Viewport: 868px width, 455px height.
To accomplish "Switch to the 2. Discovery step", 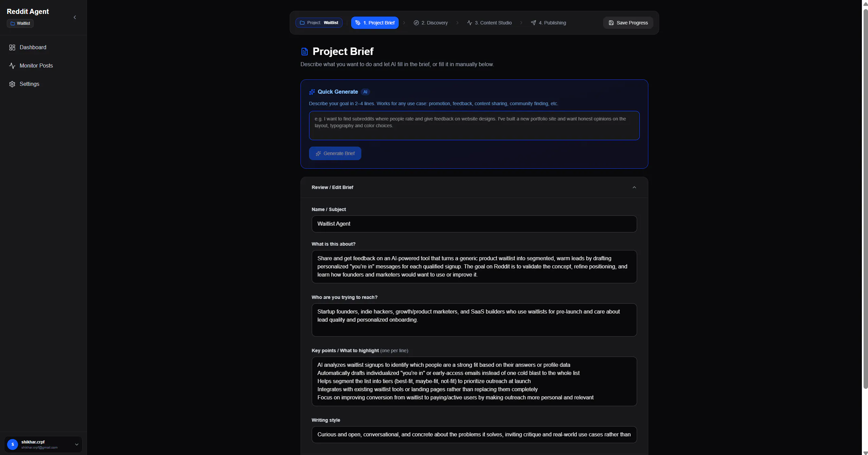I will click(431, 23).
